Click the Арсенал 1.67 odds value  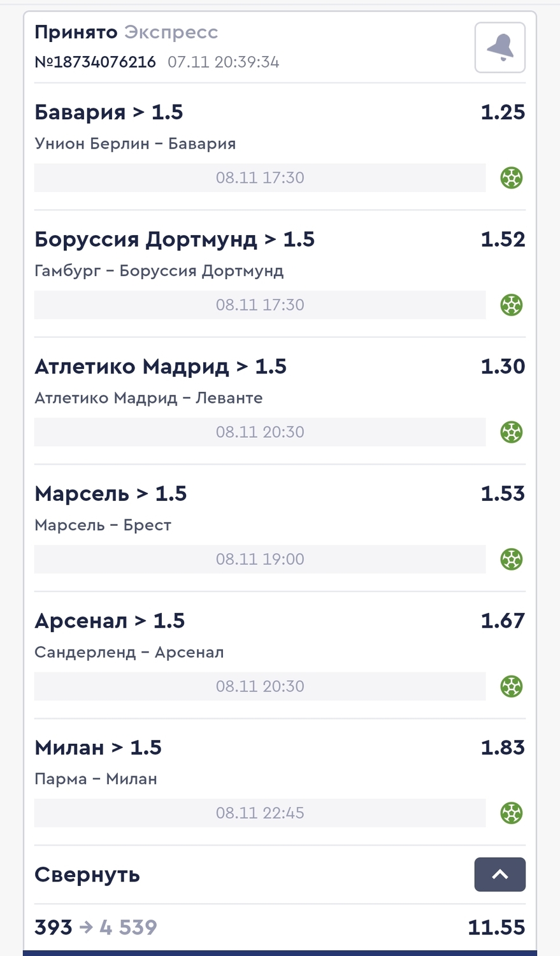503,621
